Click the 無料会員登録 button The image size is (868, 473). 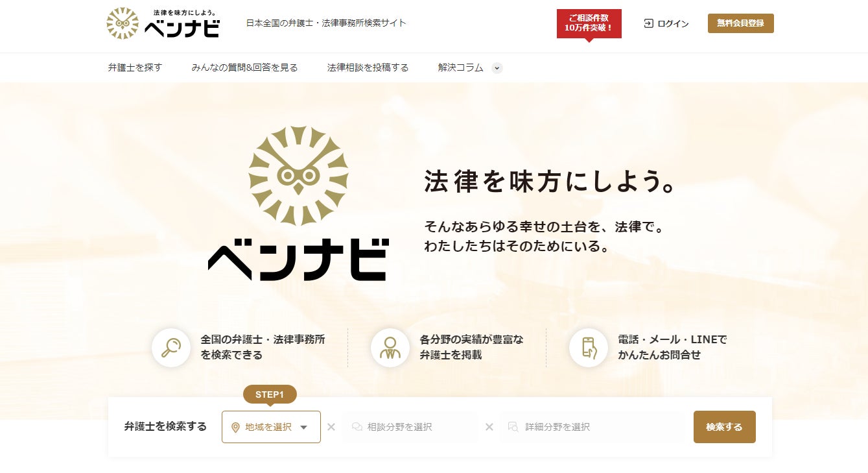(x=741, y=23)
